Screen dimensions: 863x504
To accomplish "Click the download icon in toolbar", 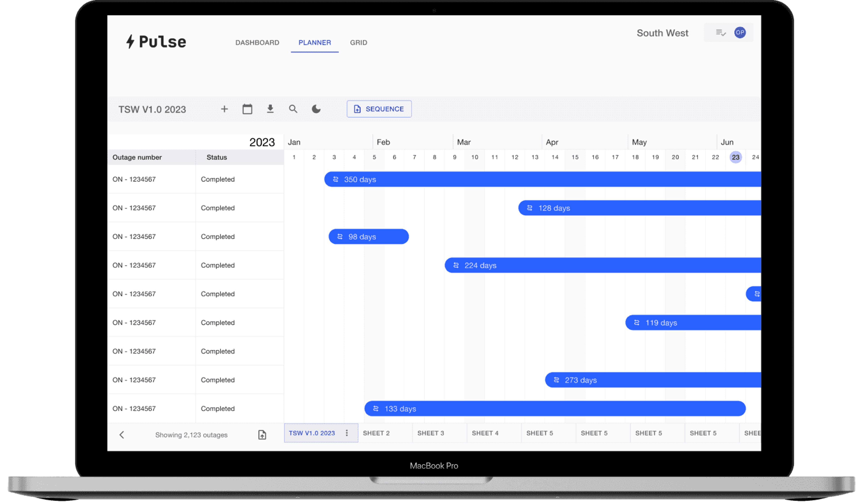I will pyautogui.click(x=270, y=109).
